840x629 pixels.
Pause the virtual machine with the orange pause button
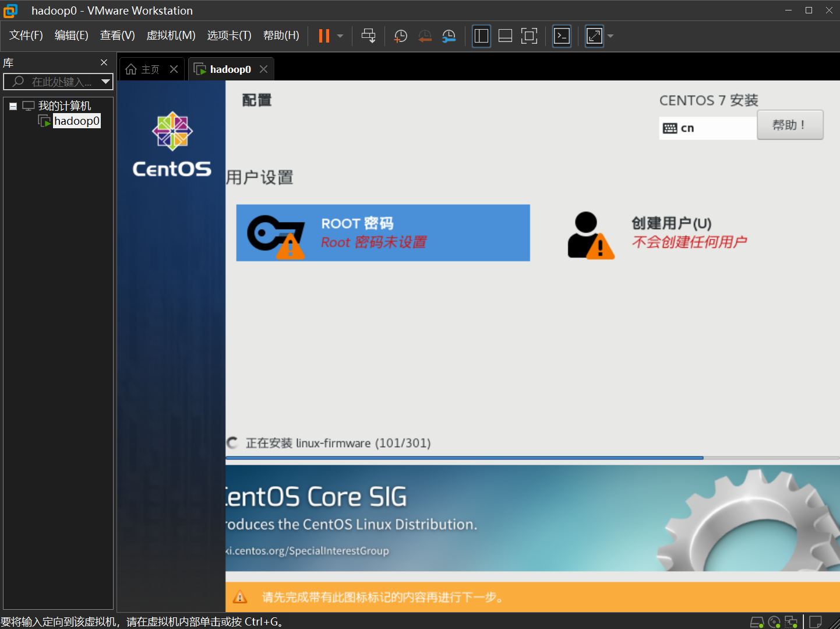click(324, 36)
